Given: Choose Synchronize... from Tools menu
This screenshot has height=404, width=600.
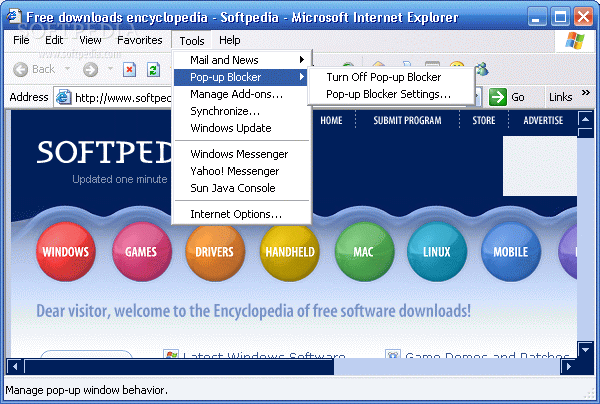Looking at the screenshot, I should pos(241,111).
